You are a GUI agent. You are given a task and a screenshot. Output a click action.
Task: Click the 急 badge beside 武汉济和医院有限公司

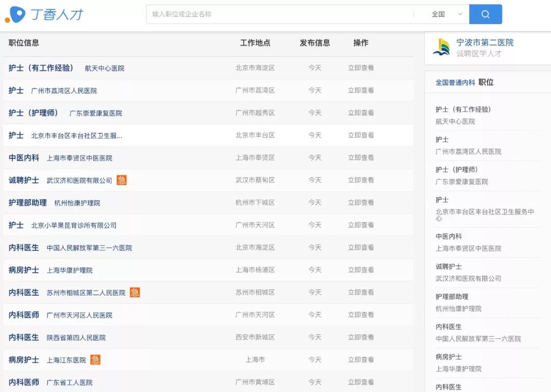121,180
